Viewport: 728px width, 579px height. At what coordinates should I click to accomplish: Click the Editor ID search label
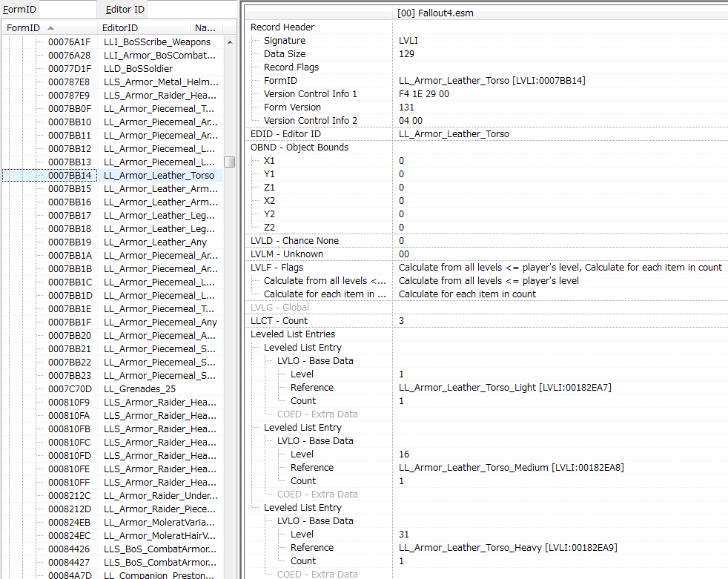click(x=125, y=10)
